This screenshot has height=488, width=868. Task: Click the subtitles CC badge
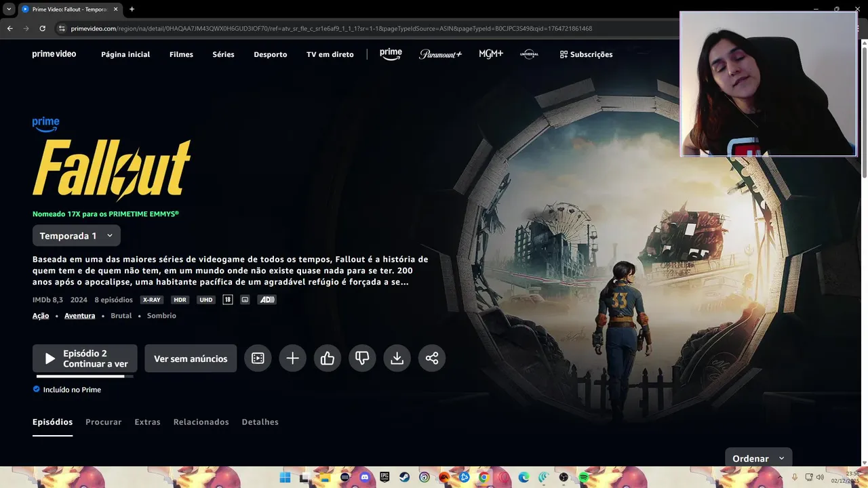pyautogui.click(x=245, y=300)
